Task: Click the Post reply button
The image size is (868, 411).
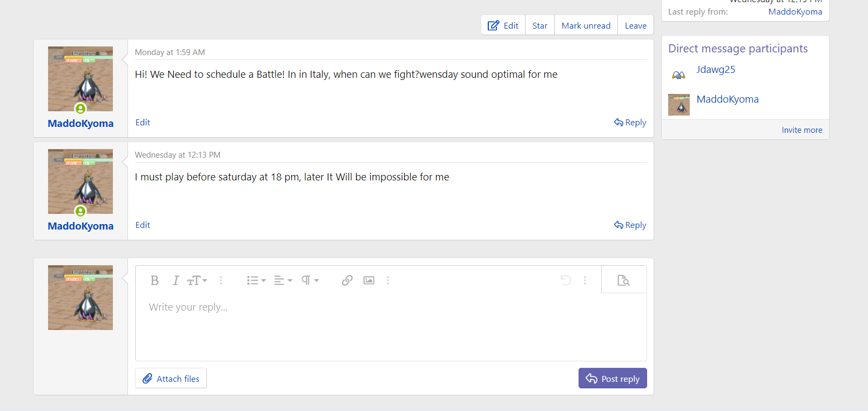Action: pos(613,379)
